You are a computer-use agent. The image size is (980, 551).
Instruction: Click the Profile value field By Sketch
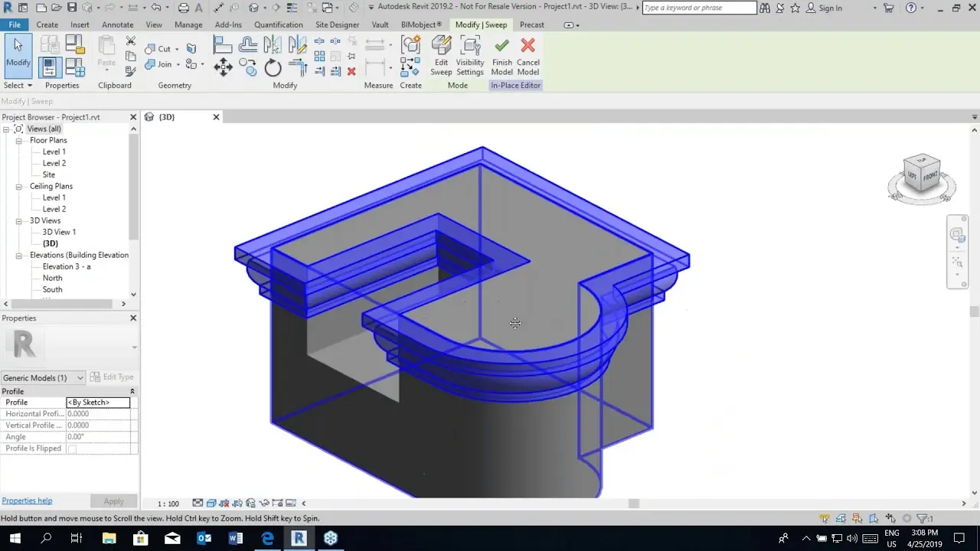98,403
